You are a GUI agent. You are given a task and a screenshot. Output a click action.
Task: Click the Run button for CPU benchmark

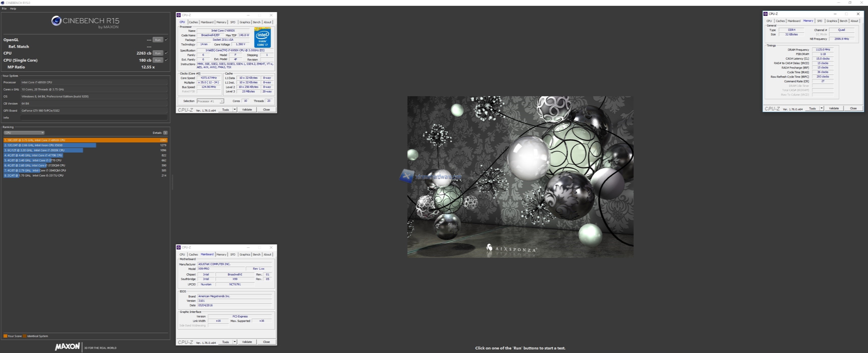[157, 53]
